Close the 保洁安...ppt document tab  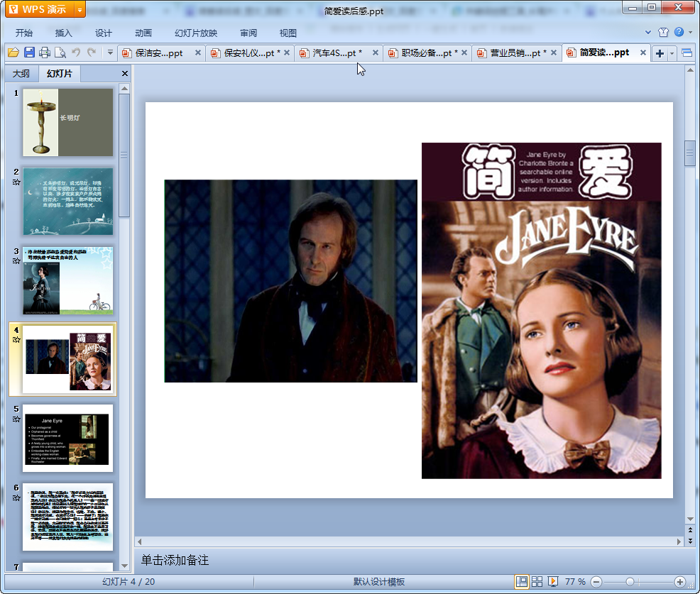(198, 53)
